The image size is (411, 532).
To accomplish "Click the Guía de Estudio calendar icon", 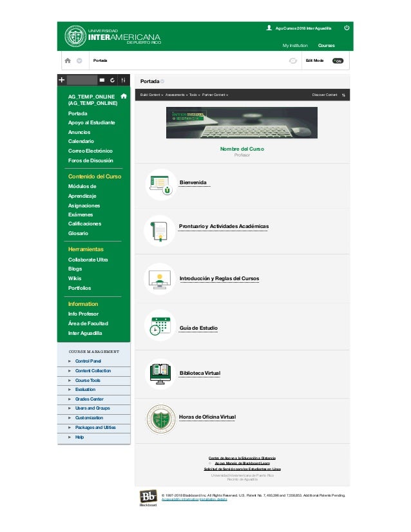I will pyautogui.click(x=160, y=326).
